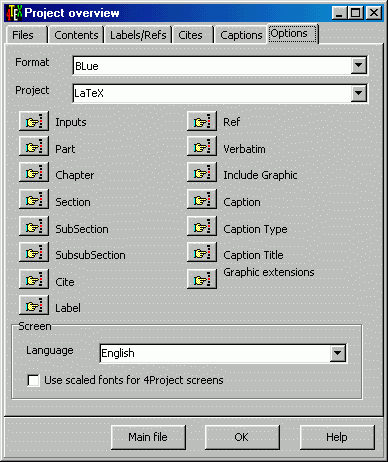388x462 pixels.
Task: Click the Caption Type hand icon
Action: [x=202, y=227]
